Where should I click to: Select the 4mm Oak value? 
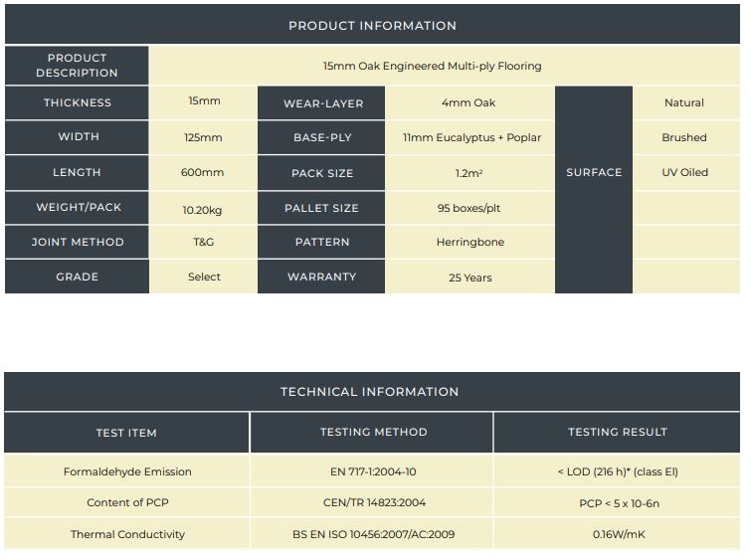click(x=469, y=103)
